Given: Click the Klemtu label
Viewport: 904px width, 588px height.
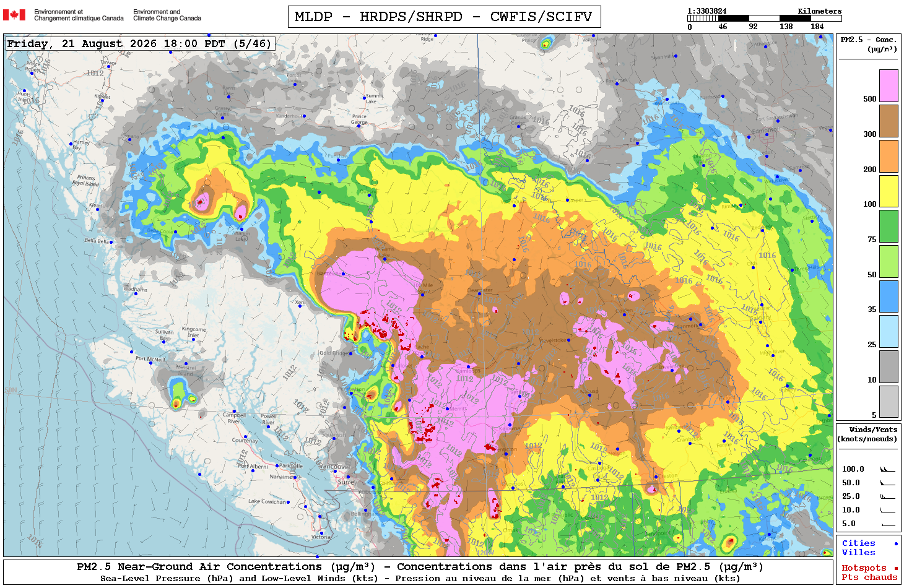Looking at the screenshot, I should tap(97, 205).
